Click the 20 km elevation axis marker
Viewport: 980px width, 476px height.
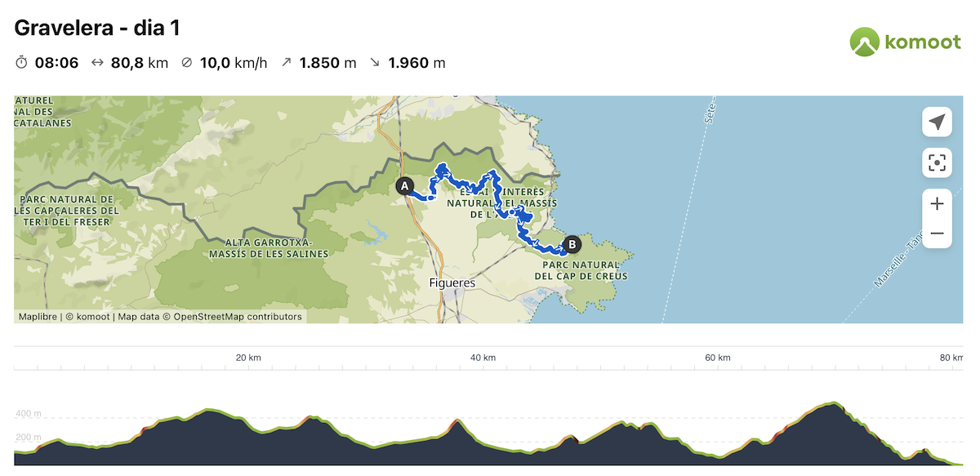248,358
